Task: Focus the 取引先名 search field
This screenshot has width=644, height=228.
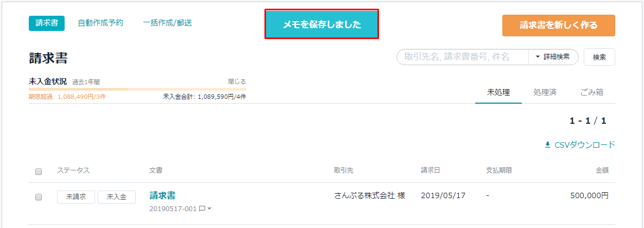Action: (x=463, y=57)
